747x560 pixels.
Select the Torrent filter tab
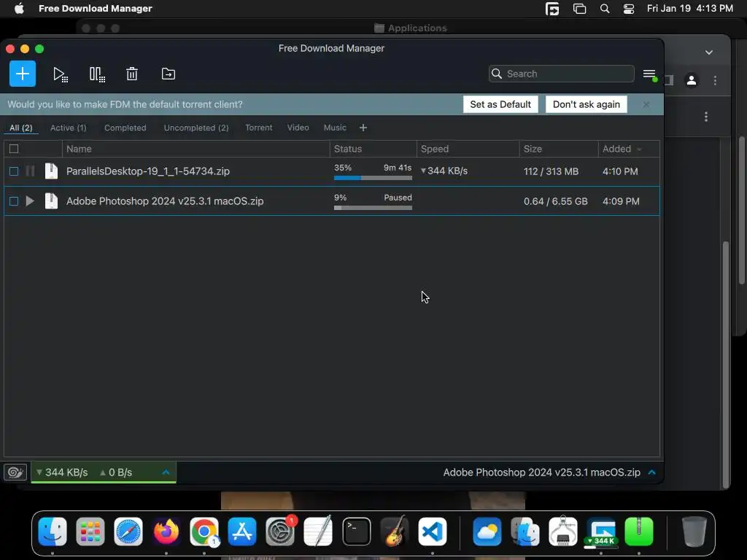(x=259, y=128)
